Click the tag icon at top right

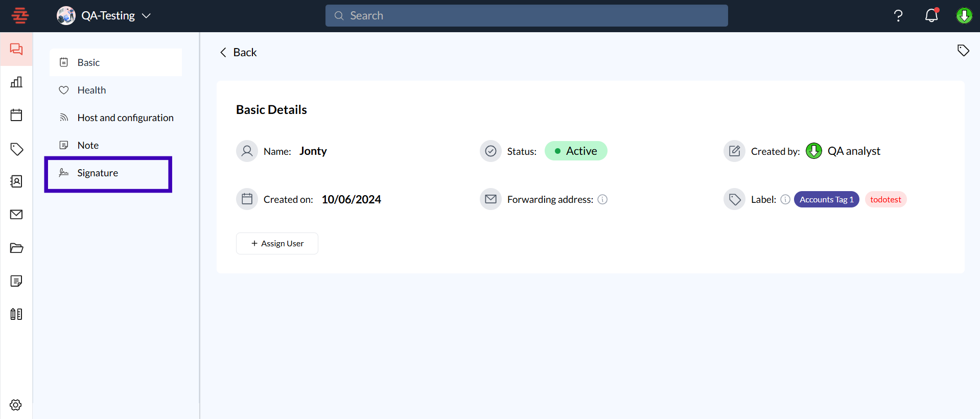tap(963, 50)
